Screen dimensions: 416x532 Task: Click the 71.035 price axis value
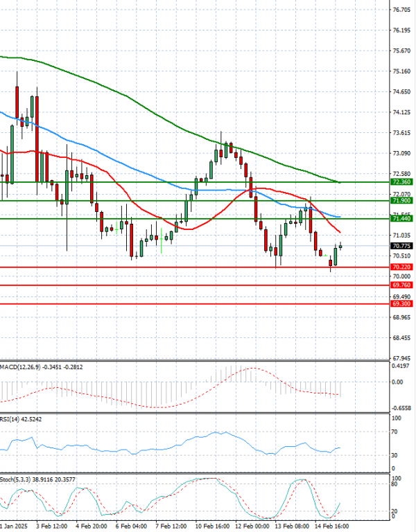coord(401,236)
